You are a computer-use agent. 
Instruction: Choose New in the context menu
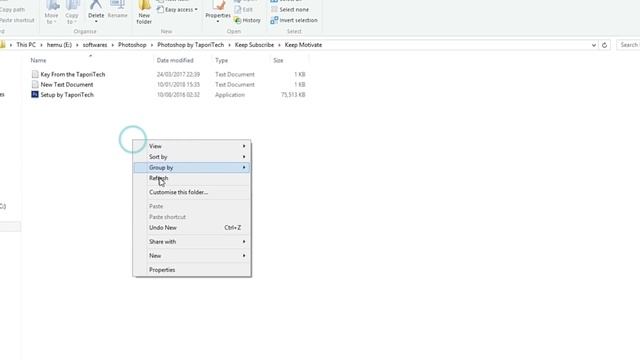192,256
